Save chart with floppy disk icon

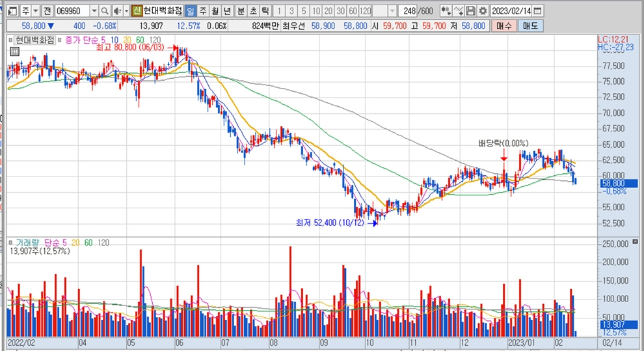470,11
